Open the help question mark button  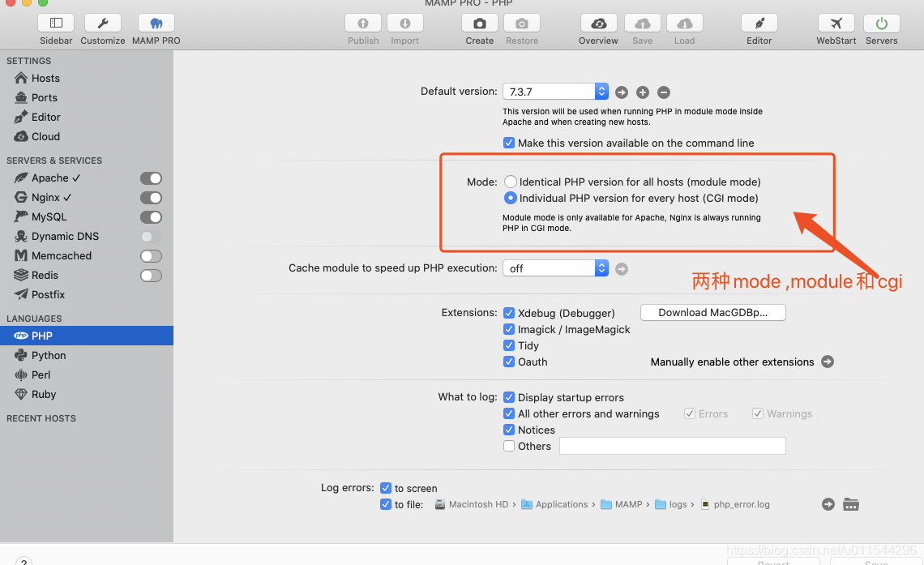[x=24, y=562]
